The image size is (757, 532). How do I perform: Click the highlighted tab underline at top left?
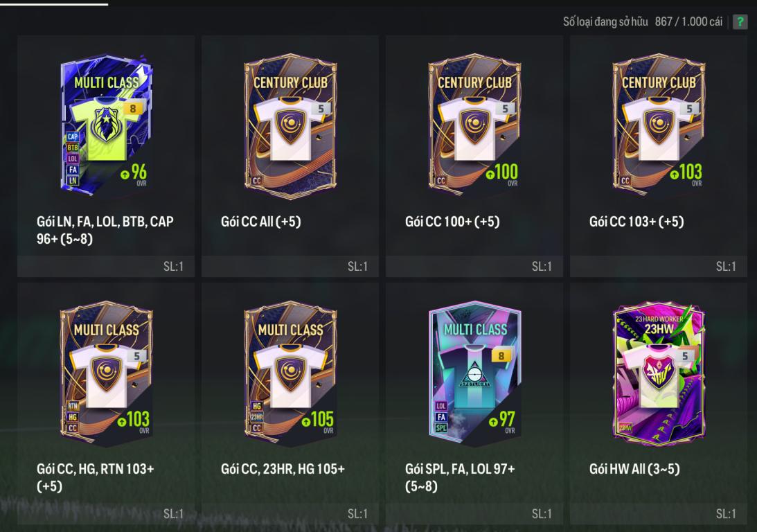[x=54, y=3]
